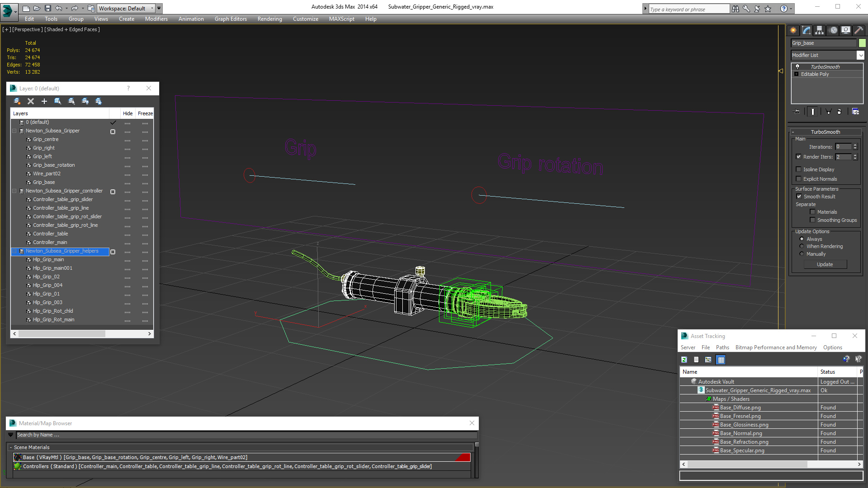
Task: Open the Graph Editors menu
Action: [x=231, y=19]
